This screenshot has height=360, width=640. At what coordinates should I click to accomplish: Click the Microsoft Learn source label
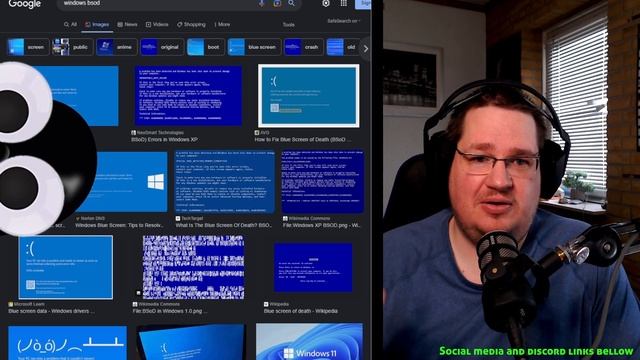[x=26, y=304]
